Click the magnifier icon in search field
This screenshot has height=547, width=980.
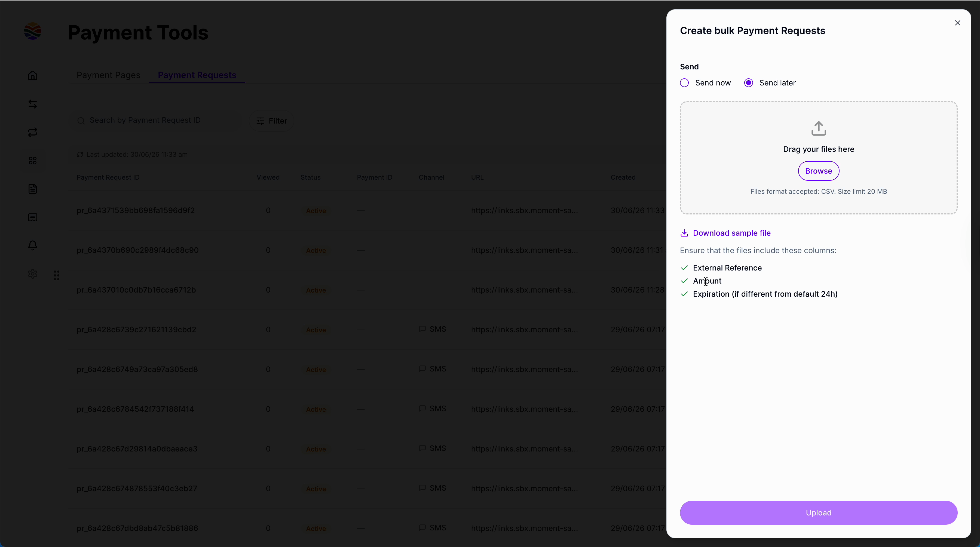coord(81,121)
